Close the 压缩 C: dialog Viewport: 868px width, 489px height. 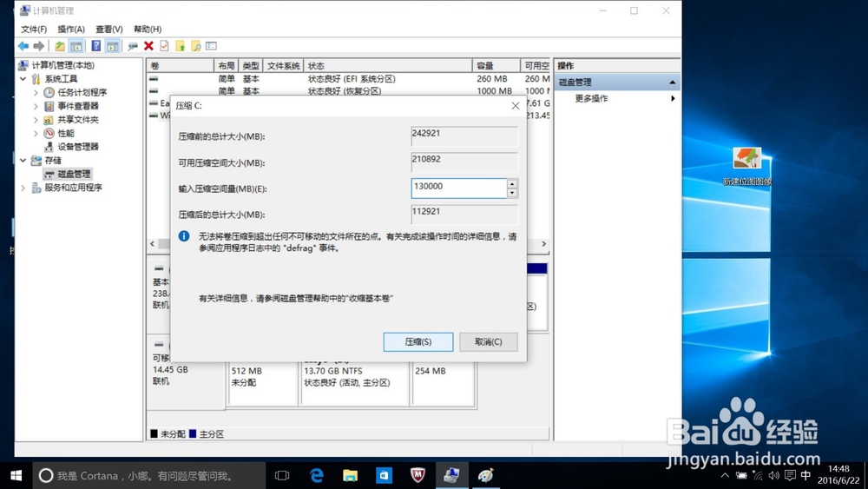516,106
